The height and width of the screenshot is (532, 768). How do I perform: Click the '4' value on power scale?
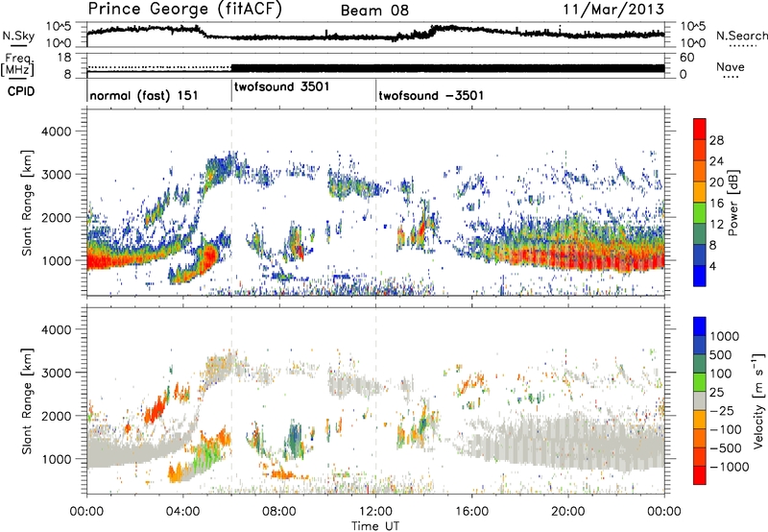point(713,267)
